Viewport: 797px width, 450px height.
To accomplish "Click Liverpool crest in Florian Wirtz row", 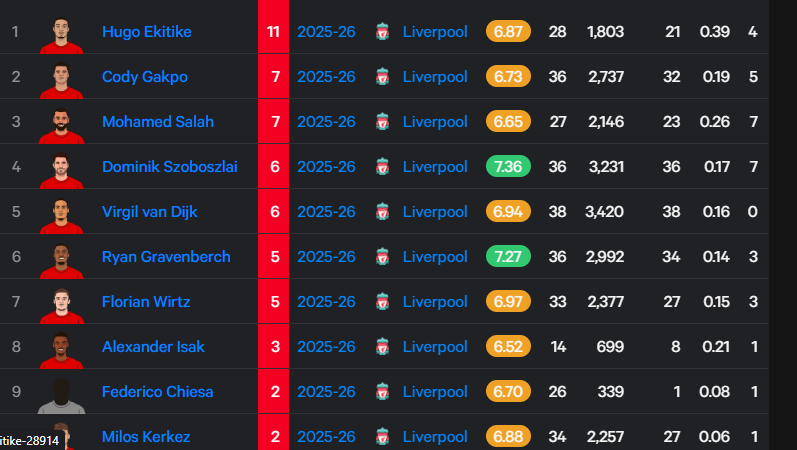I will (382, 302).
